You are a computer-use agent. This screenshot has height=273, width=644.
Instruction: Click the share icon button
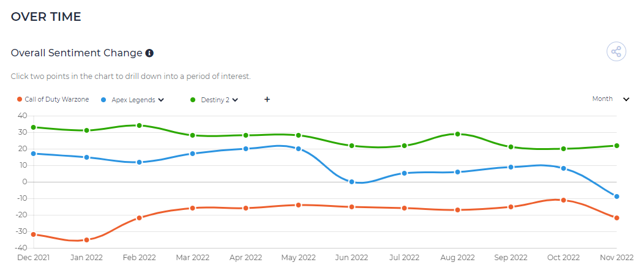pos(616,52)
